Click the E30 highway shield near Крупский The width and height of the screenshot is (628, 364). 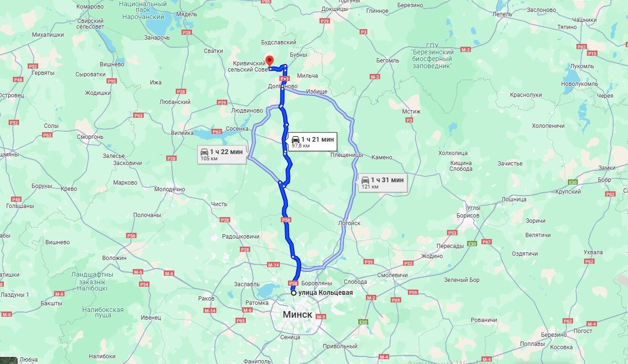pyautogui.click(x=574, y=182)
